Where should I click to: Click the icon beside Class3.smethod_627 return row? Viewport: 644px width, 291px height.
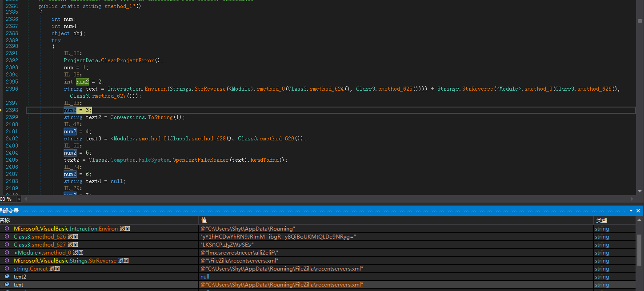[x=7, y=245]
